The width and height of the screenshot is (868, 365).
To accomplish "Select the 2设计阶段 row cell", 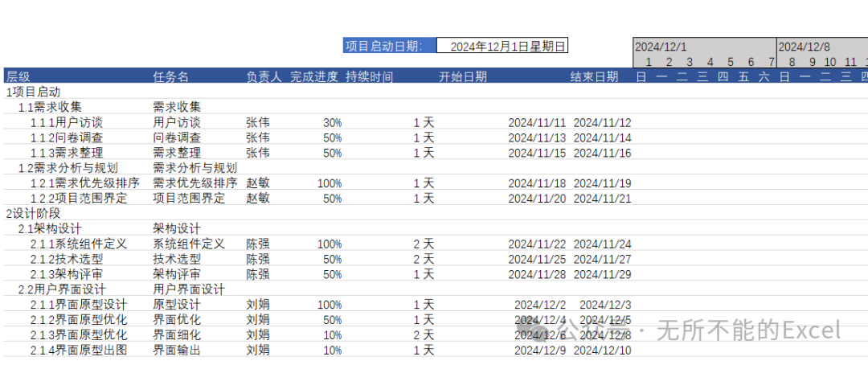I will click(33, 213).
